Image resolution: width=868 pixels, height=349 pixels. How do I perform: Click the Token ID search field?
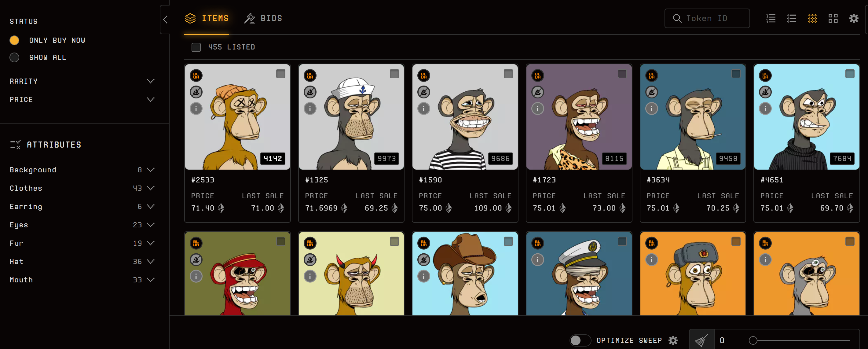[x=711, y=18]
